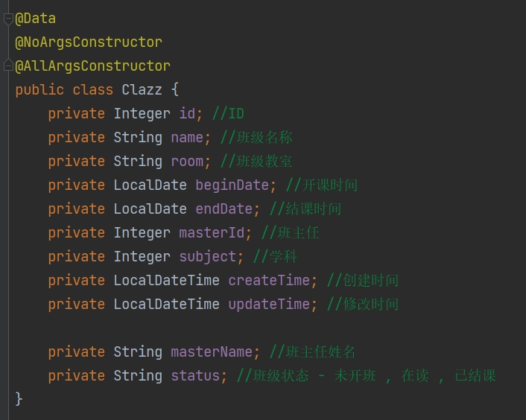Collapse the fold marker beside @Data
Viewport: 526px width, 420px height.
(8, 19)
